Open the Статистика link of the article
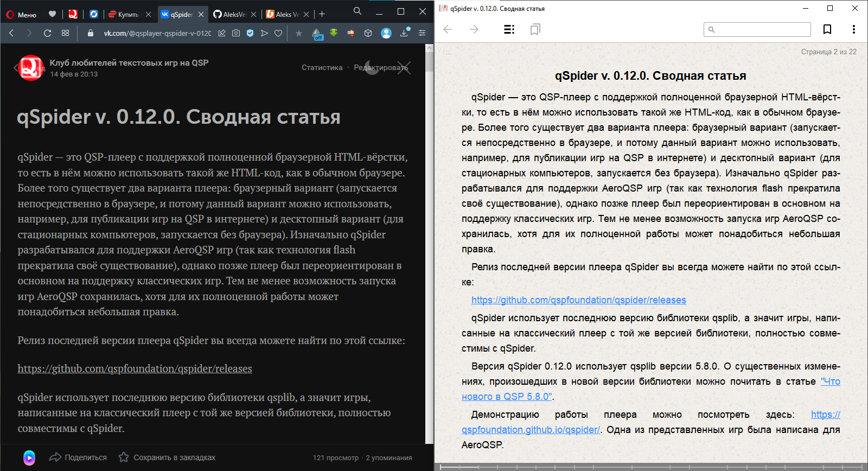The height and width of the screenshot is (471, 868). point(322,68)
